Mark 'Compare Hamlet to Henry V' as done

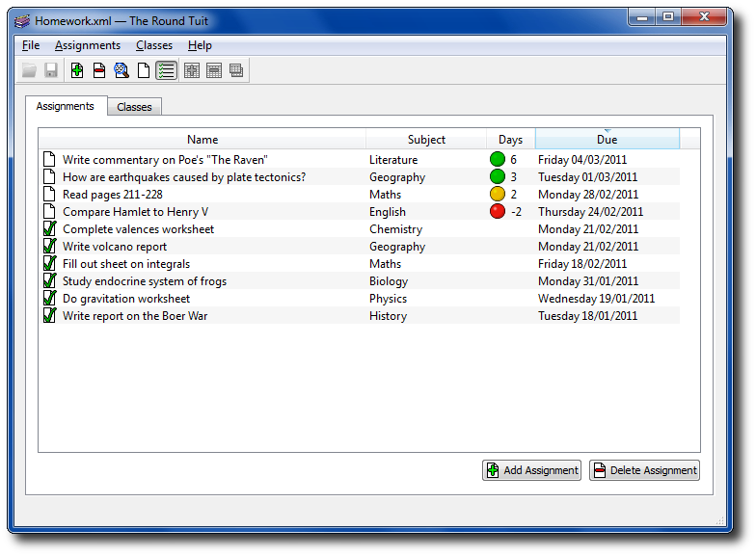[50, 212]
